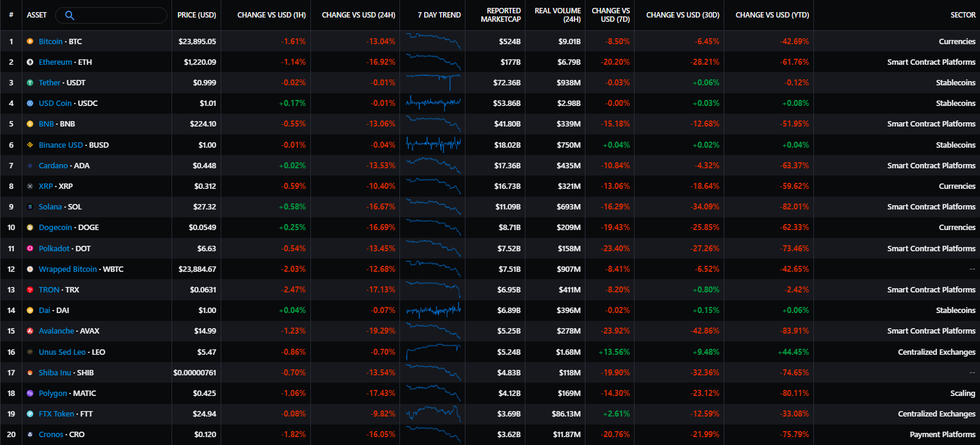Click the search magnifier icon
The height and width of the screenshot is (445, 980).
[x=69, y=15]
